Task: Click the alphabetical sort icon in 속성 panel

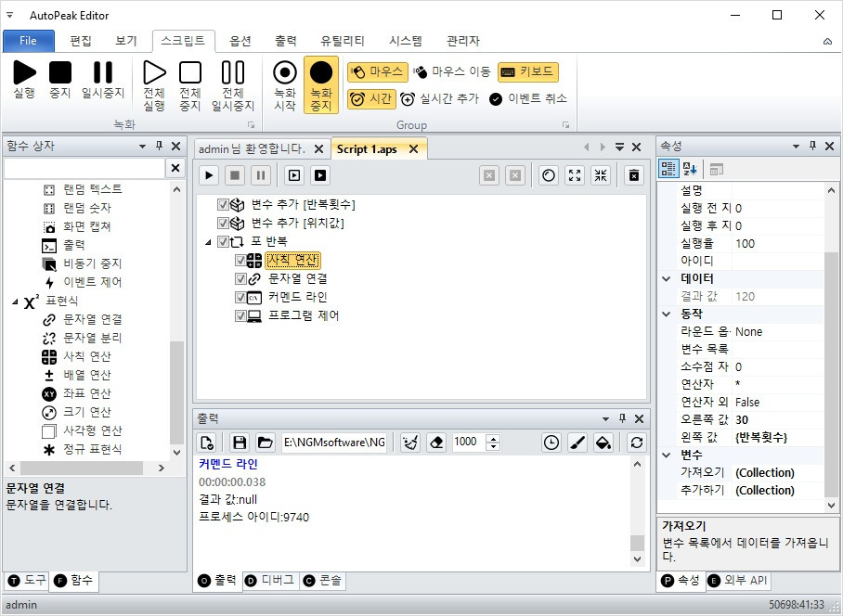Action: coord(690,169)
